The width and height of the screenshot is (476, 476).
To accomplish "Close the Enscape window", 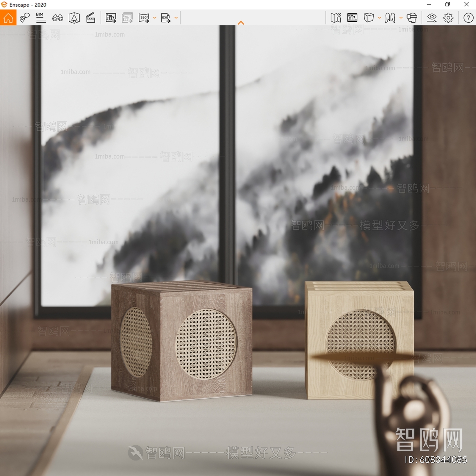I will [x=466, y=4].
